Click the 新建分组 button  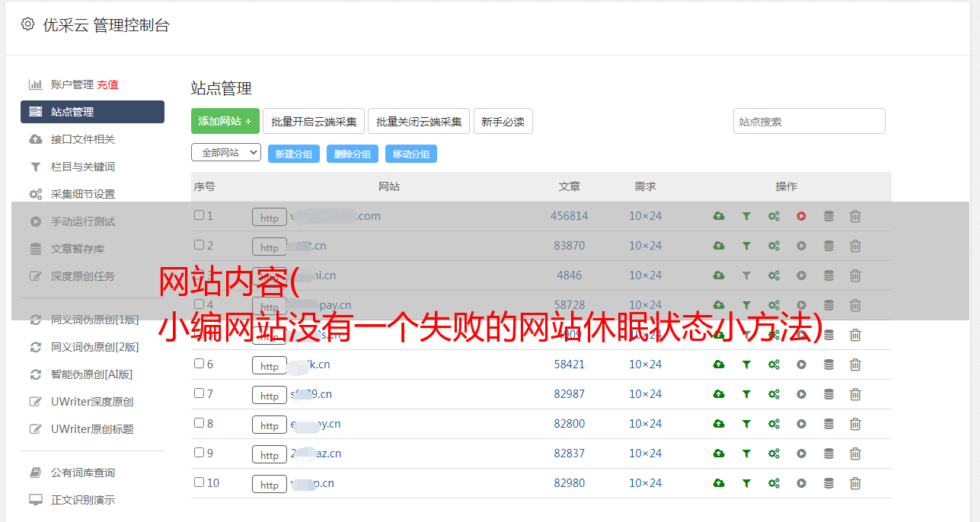pos(293,154)
